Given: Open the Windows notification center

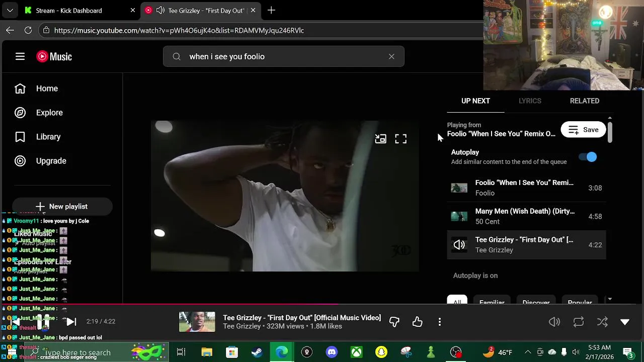Looking at the screenshot, I should (627, 352).
